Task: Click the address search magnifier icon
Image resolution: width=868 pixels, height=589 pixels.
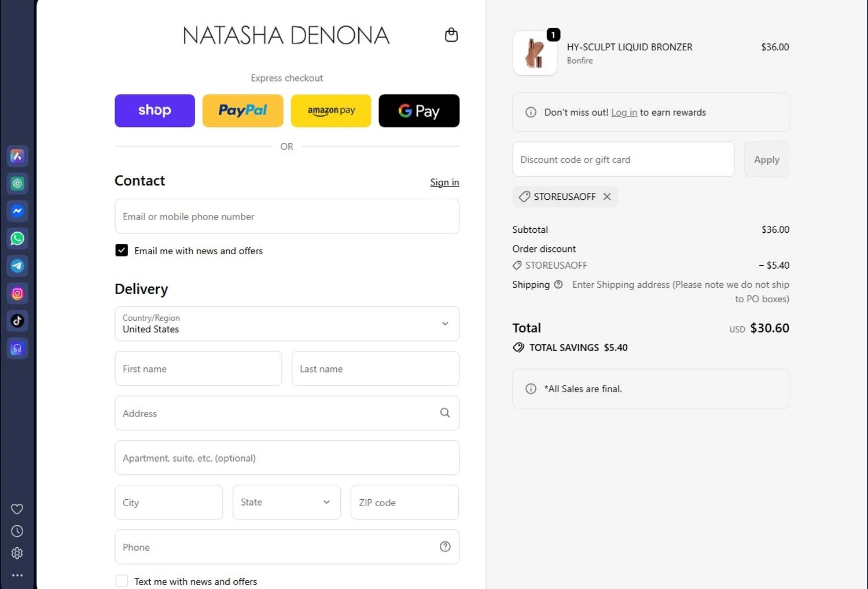Action: (x=445, y=412)
